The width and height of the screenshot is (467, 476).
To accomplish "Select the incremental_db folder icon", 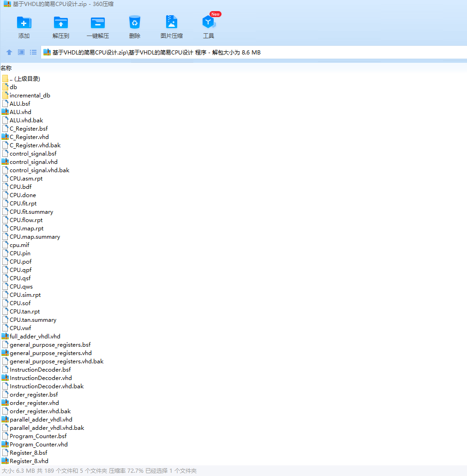I will pos(5,96).
